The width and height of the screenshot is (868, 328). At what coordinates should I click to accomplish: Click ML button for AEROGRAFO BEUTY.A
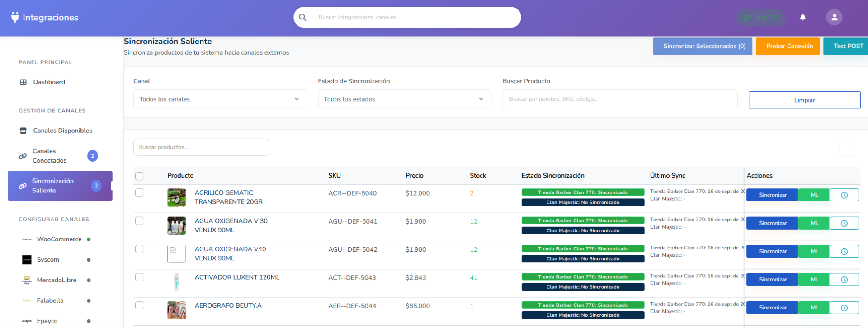click(x=814, y=308)
